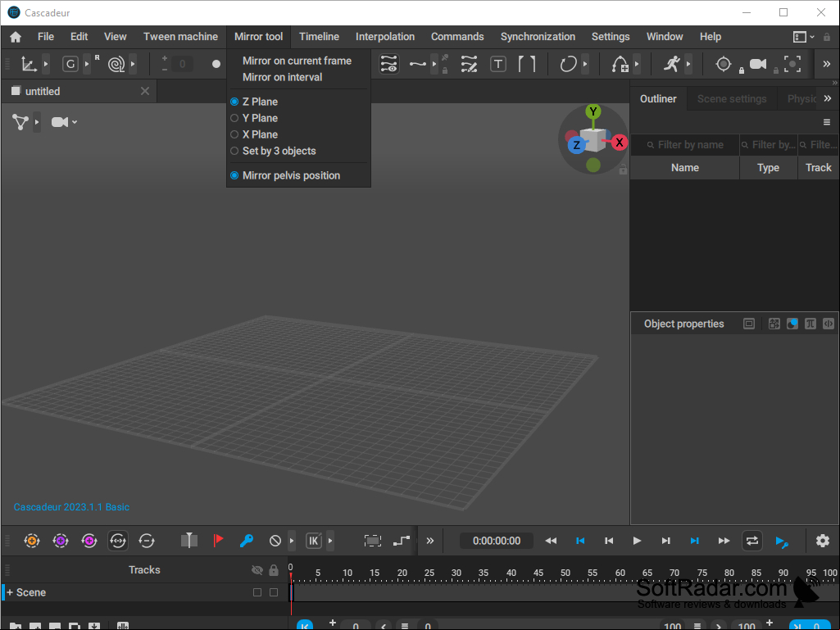Open the Tween machine menu
This screenshot has height=630, width=840.
pos(180,37)
